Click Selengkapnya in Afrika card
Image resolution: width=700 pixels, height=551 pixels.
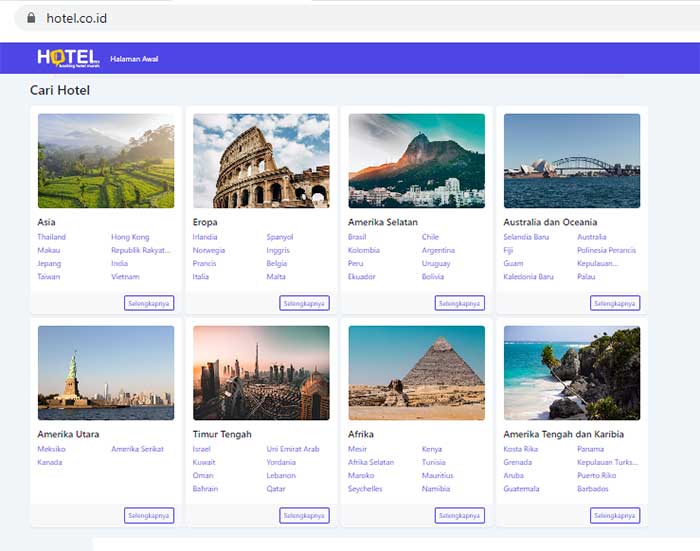460,515
